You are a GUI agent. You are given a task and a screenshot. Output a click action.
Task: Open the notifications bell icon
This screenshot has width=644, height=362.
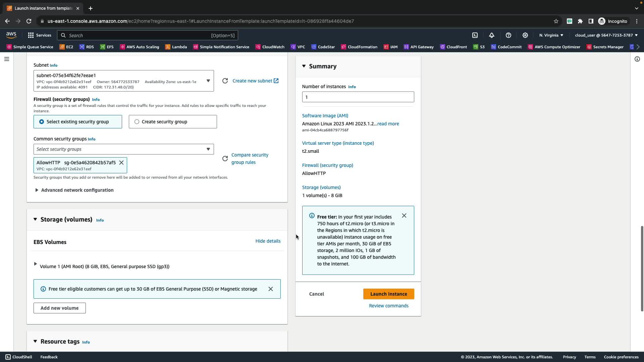(x=492, y=35)
